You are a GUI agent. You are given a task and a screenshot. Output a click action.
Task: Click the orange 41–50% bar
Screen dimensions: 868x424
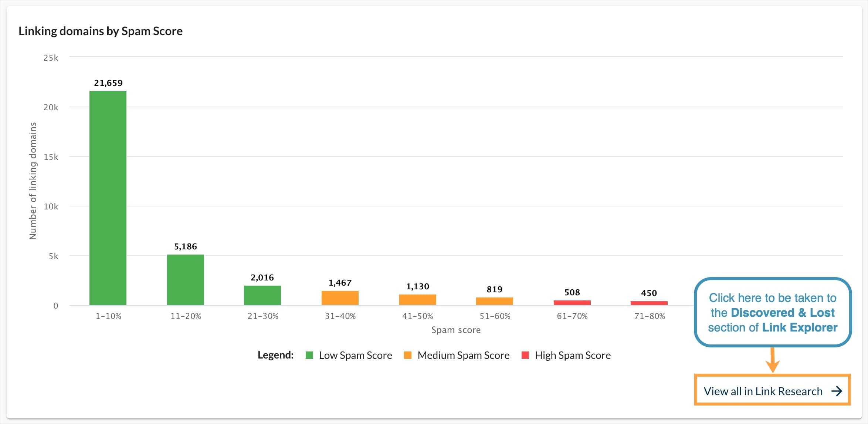417,300
